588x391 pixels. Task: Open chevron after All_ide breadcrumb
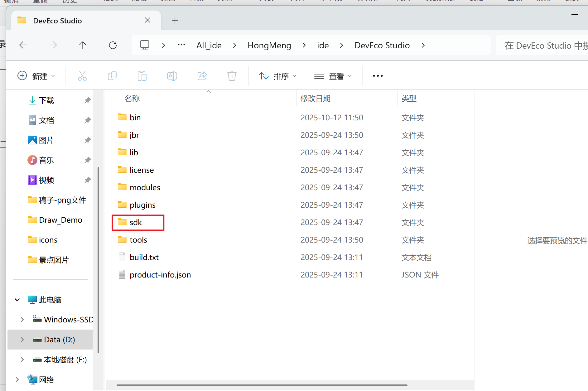click(x=234, y=45)
